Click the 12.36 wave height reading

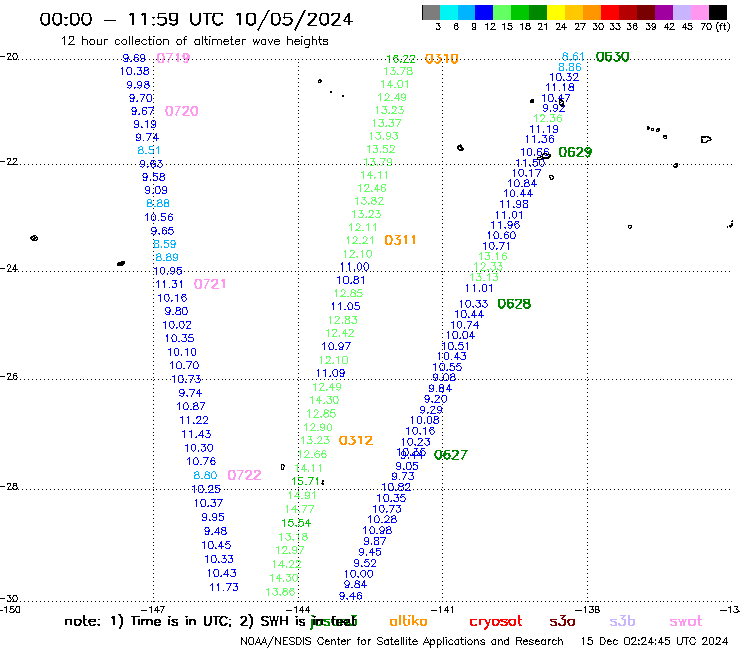point(548,118)
